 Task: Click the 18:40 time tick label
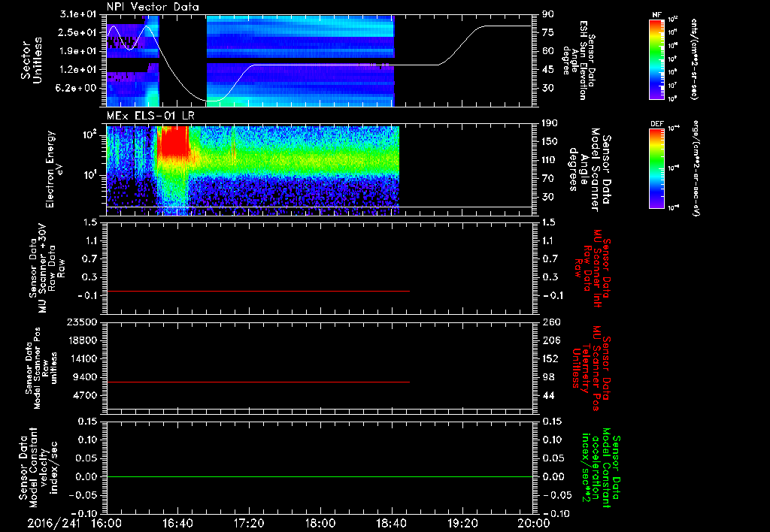point(391,523)
